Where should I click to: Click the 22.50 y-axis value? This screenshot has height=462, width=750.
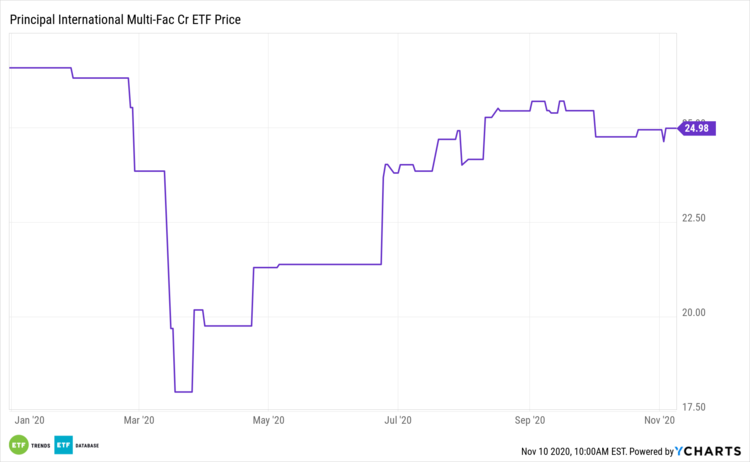point(694,218)
